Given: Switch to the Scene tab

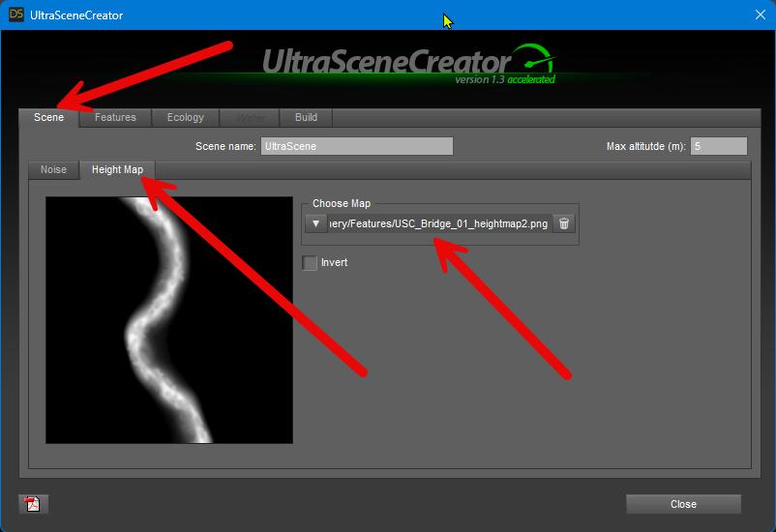Looking at the screenshot, I should (x=48, y=117).
